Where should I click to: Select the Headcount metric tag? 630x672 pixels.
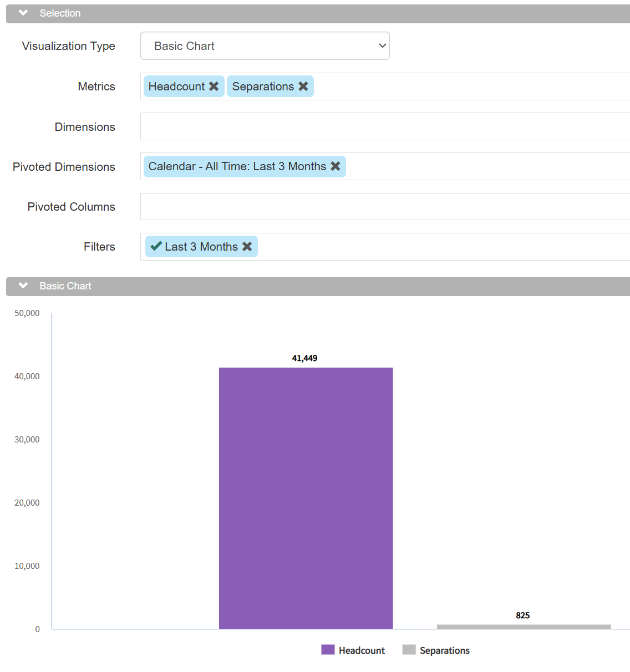click(x=176, y=86)
